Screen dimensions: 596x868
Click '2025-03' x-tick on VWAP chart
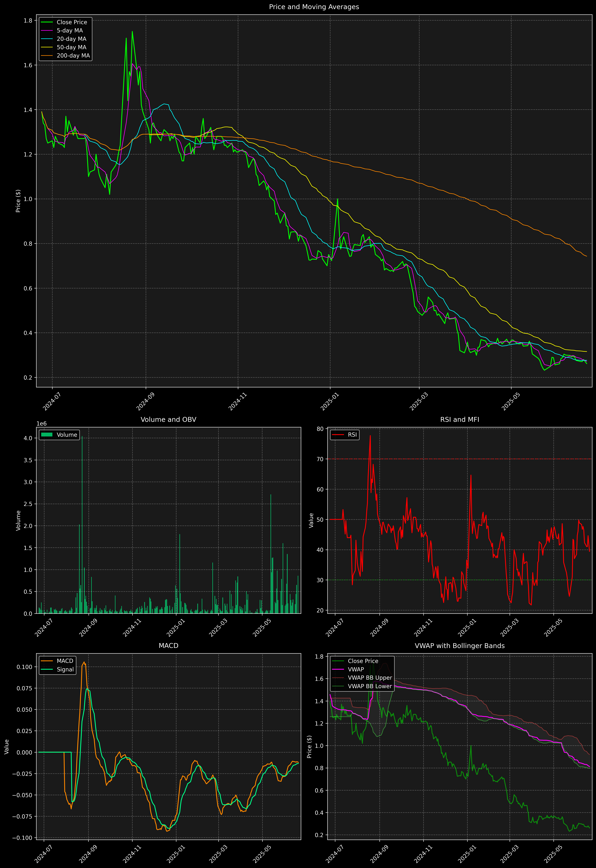tap(509, 854)
